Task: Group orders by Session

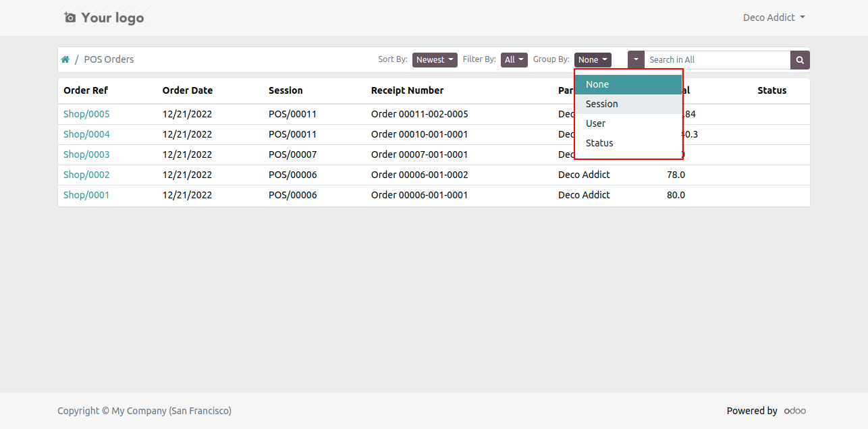Action: click(628, 104)
